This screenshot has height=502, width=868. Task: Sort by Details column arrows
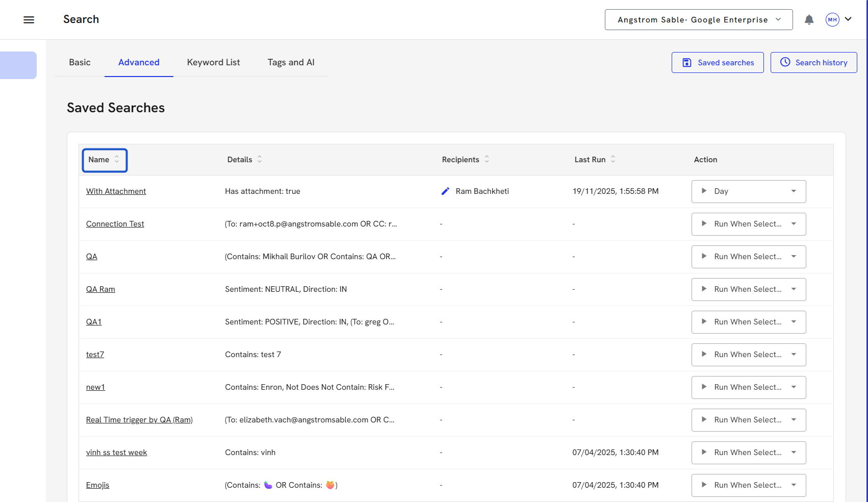coord(260,160)
